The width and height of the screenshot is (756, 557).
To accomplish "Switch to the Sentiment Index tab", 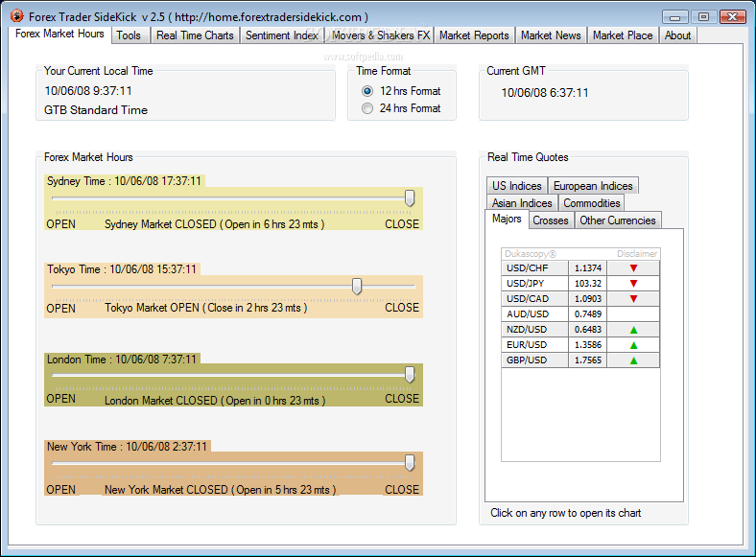I will [x=282, y=35].
